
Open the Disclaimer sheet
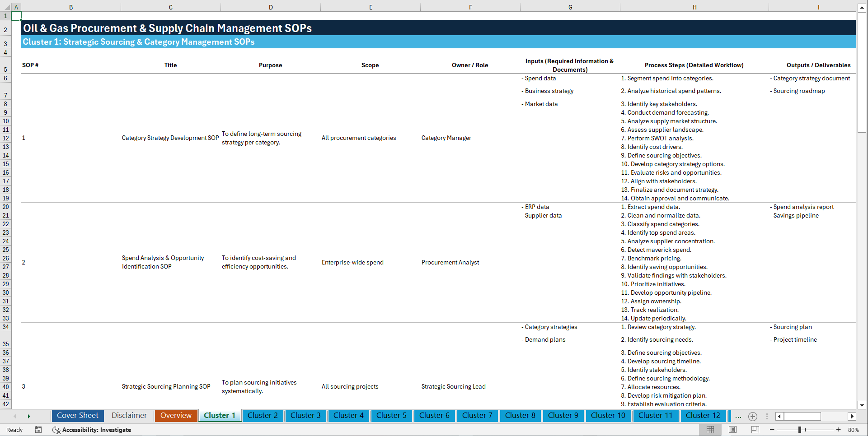tap(129, 415)
